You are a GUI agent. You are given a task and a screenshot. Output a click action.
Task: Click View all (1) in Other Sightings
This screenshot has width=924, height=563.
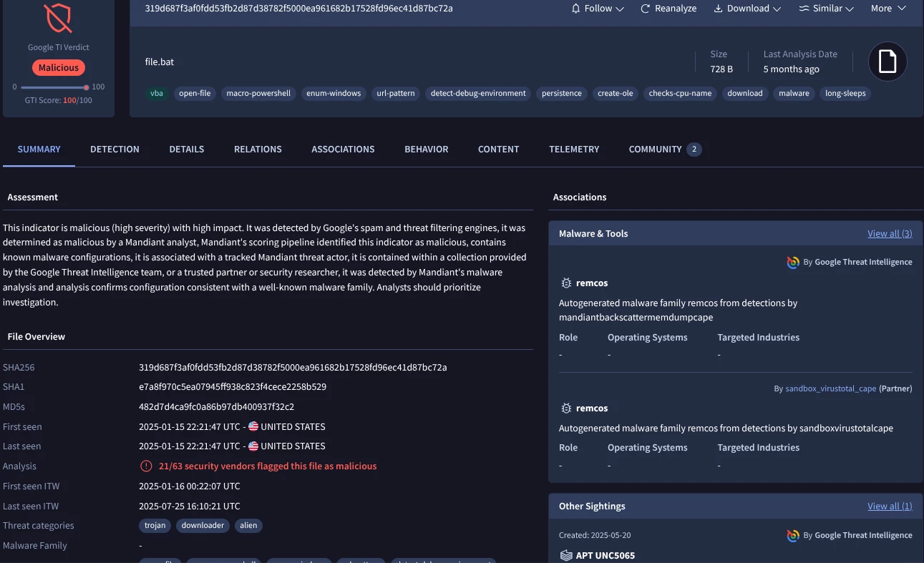point(890,506)
